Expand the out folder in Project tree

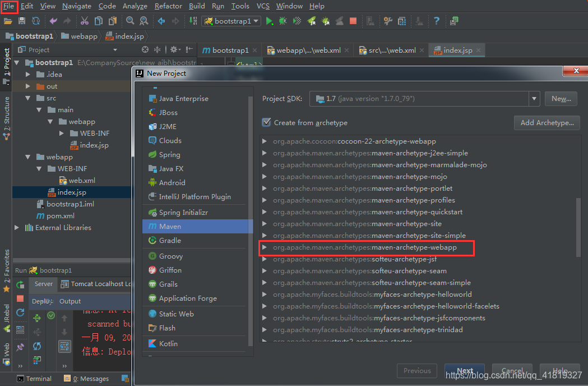pos(28,86)
